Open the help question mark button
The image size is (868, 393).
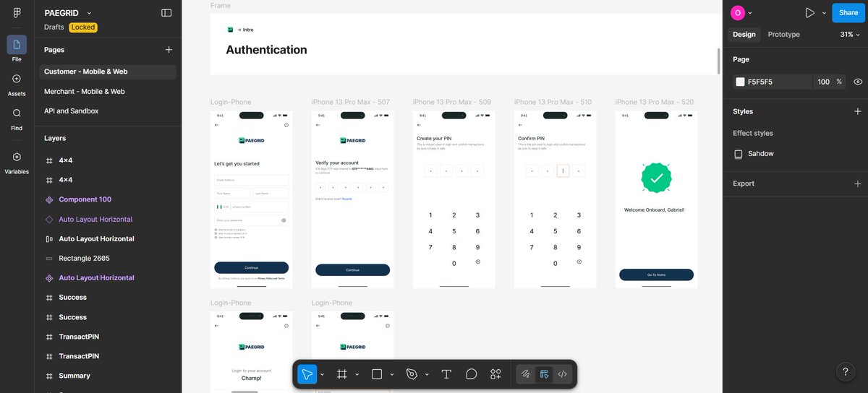[846, 371]
